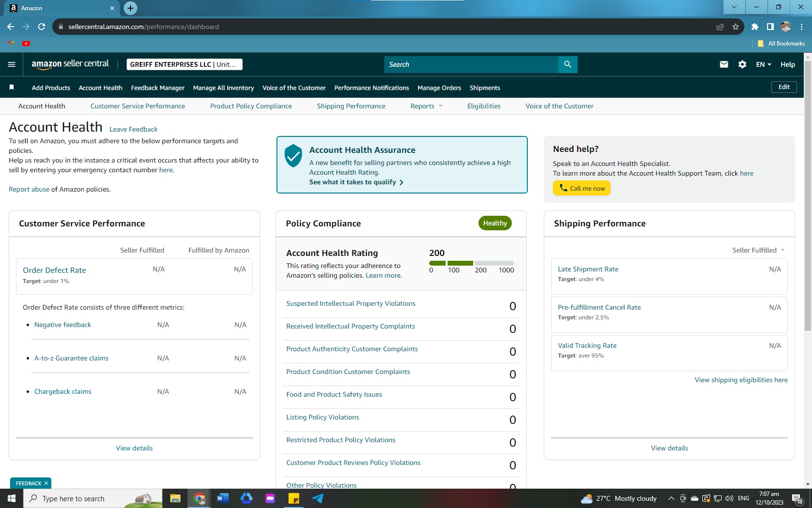Click the bookmark flag icon in the nav bar
The height and width of the screenshot is (508, 812).
tap(12, 87)
